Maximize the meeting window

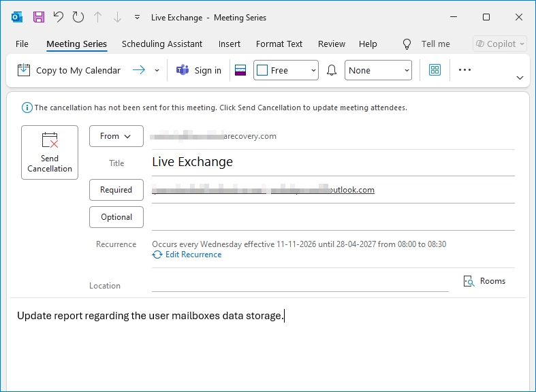[x=486, y=17]
